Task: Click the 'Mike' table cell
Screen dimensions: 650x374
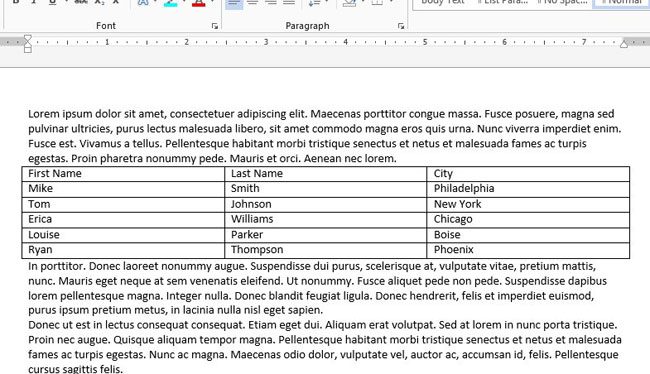Action: [123, 189]
